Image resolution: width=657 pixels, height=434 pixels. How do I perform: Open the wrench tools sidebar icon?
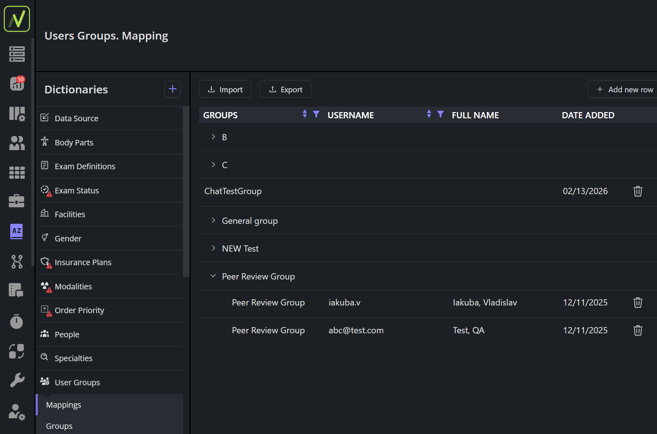(17, 380)
